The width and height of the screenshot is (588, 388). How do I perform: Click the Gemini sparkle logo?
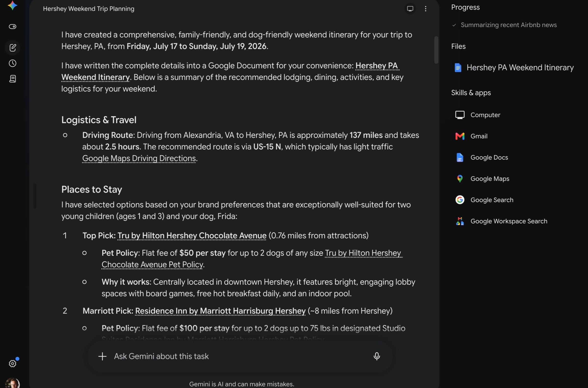(x=12, y=5)
